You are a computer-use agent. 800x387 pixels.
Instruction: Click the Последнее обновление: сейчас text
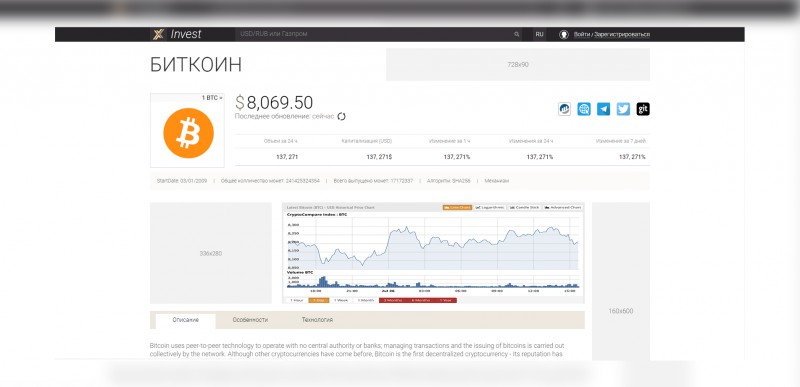tap(284, 116)
